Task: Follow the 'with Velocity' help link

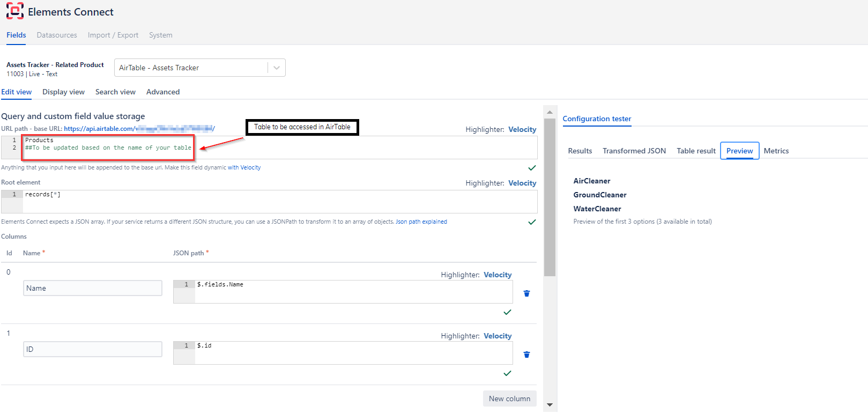Action: 244,167
